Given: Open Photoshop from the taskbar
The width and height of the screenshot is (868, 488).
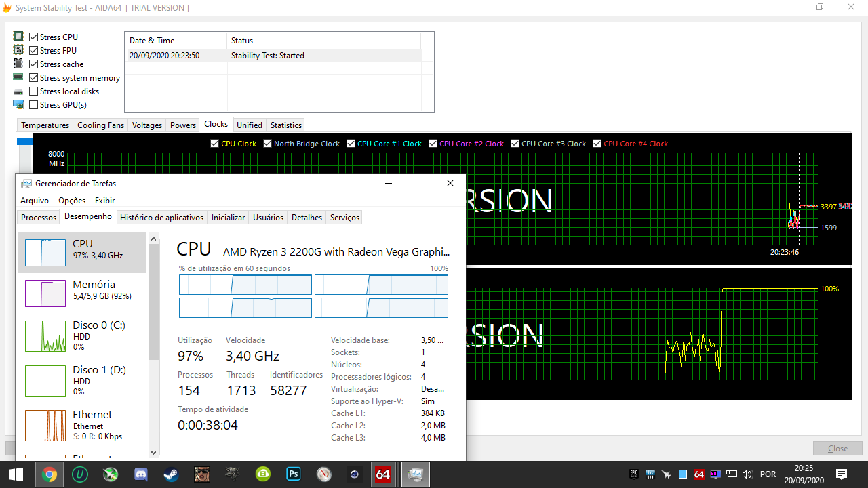Looking at the screenshot, I should click(294, 474).
